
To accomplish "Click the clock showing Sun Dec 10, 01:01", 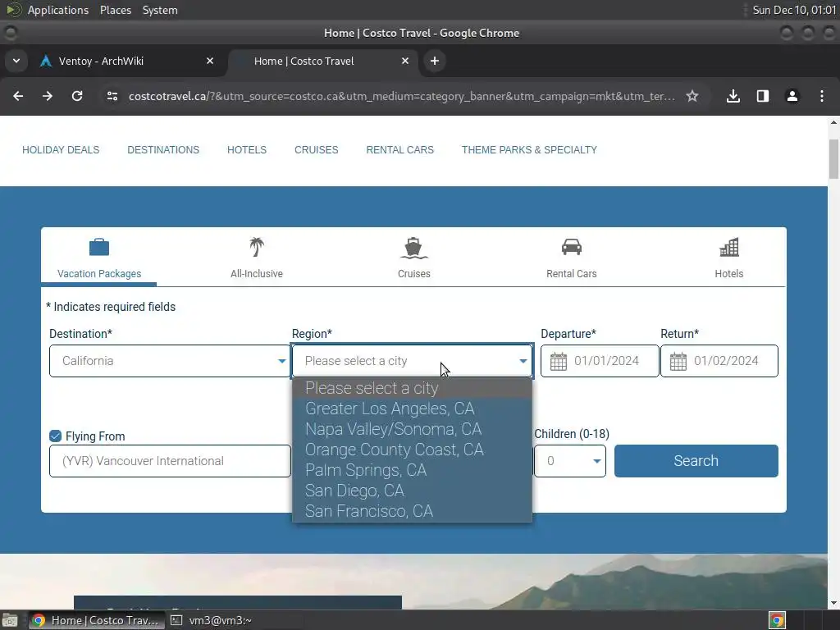I will 794,10.
